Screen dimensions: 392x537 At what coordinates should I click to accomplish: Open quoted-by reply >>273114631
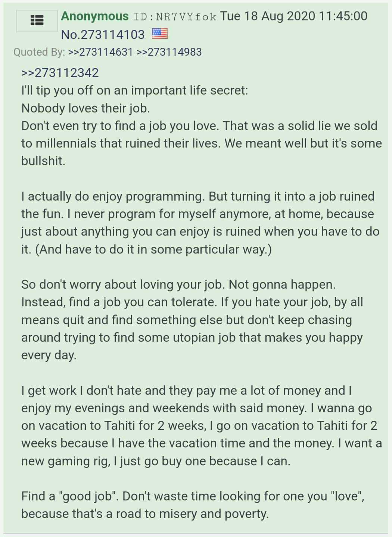100,52
